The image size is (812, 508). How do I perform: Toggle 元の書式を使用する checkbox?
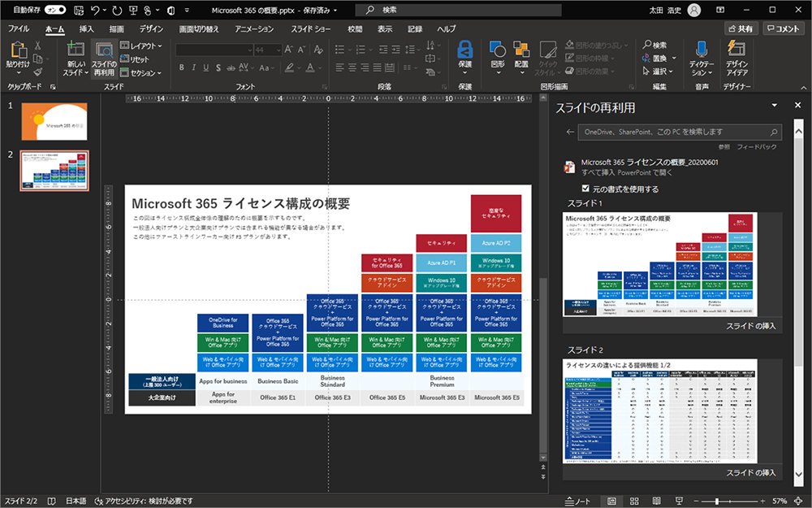coord(585,189)
